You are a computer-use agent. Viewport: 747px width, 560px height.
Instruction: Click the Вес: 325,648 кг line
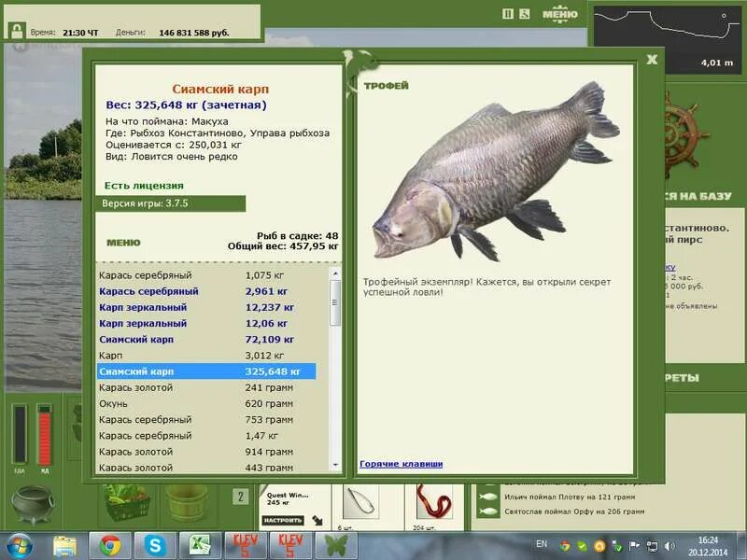186,105
